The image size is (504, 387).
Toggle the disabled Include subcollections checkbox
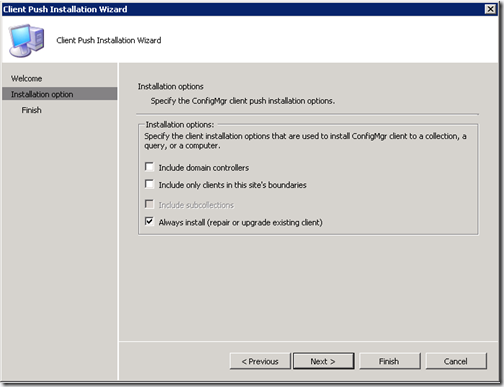pos(149,204)
